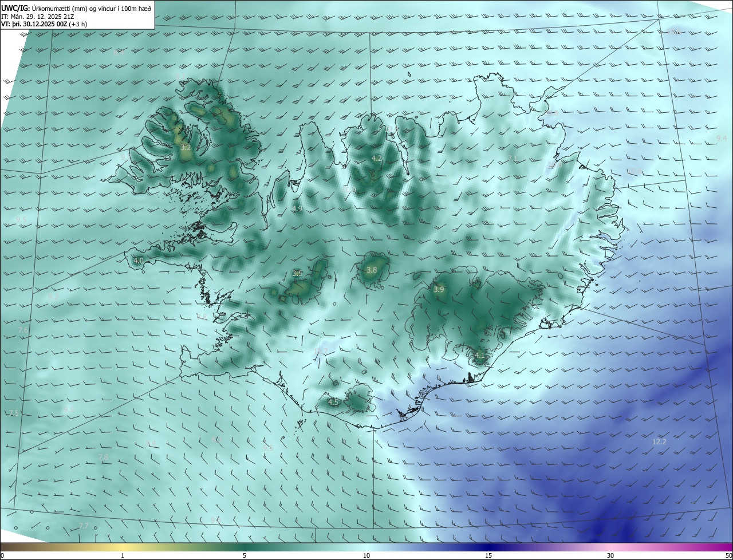Click the 12.2 value over the southeast sea
This screenshot has width=733, height=560.
click(659, 442)
